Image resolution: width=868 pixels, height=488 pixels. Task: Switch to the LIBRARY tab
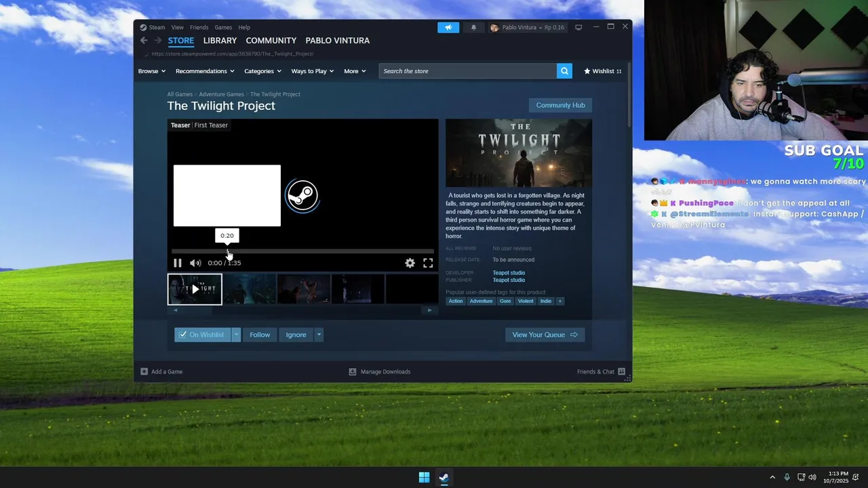[220, 41]
